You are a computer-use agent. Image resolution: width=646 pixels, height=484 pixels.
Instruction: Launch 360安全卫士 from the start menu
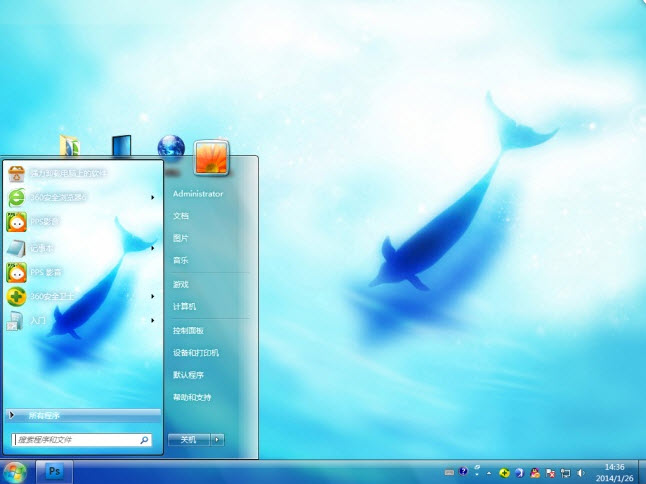pos(82,297)
